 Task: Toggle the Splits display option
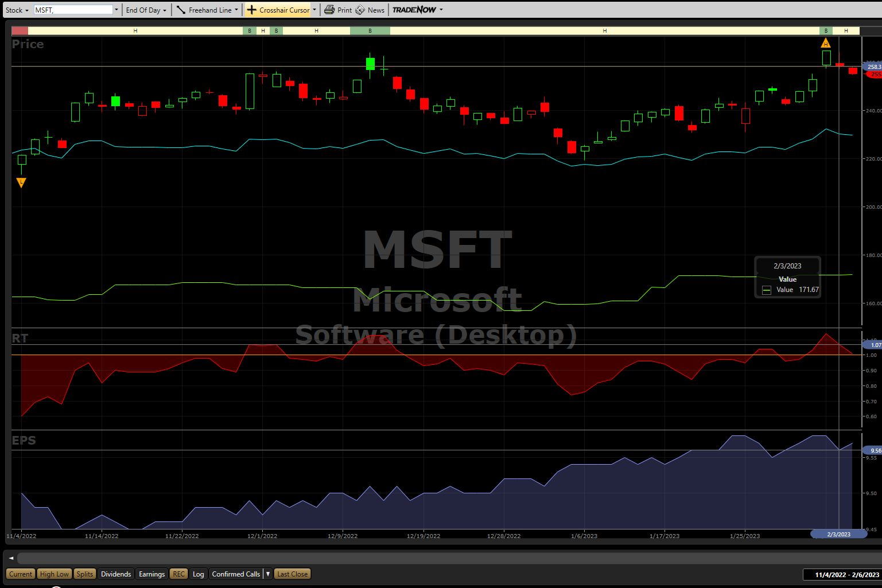(x=84, y=574)
